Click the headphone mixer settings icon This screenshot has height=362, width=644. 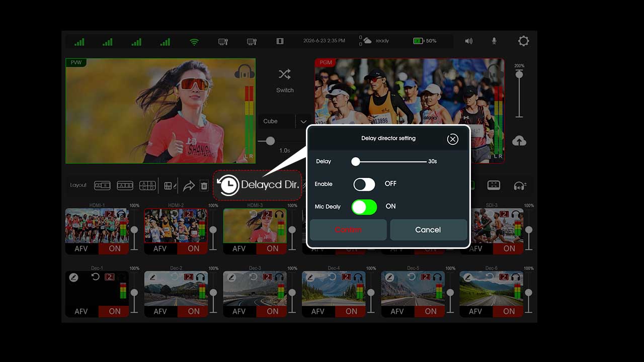[x=520, y=186]
